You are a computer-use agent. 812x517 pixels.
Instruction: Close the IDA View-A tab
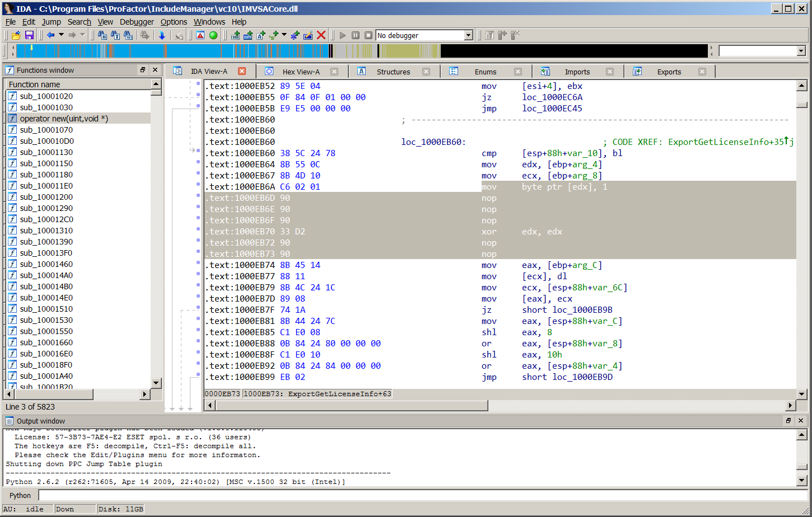coord(242,71)
